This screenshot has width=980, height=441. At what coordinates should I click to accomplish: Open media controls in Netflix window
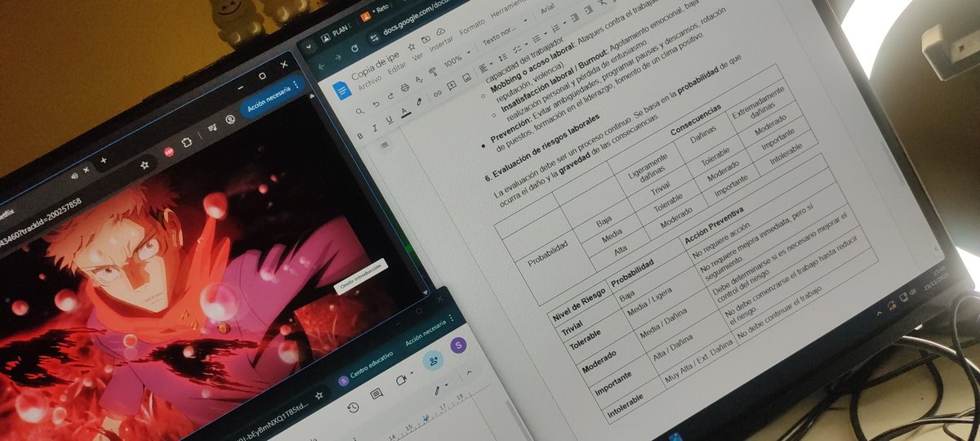pyautogui.click(x=212, y=128)
